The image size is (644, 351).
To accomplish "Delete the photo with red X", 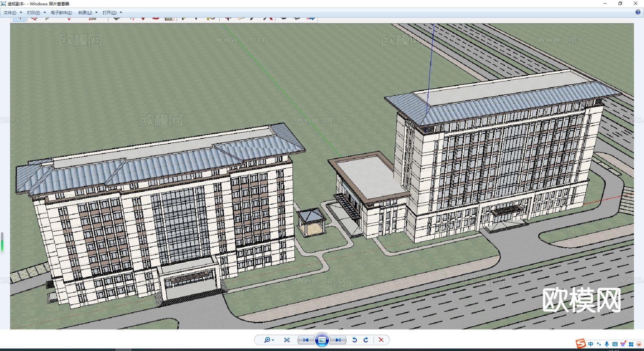I will click(x=381, y=340).
